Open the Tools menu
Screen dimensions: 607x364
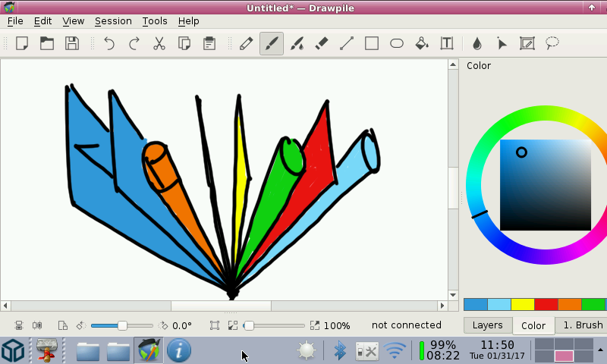(155, 21)
